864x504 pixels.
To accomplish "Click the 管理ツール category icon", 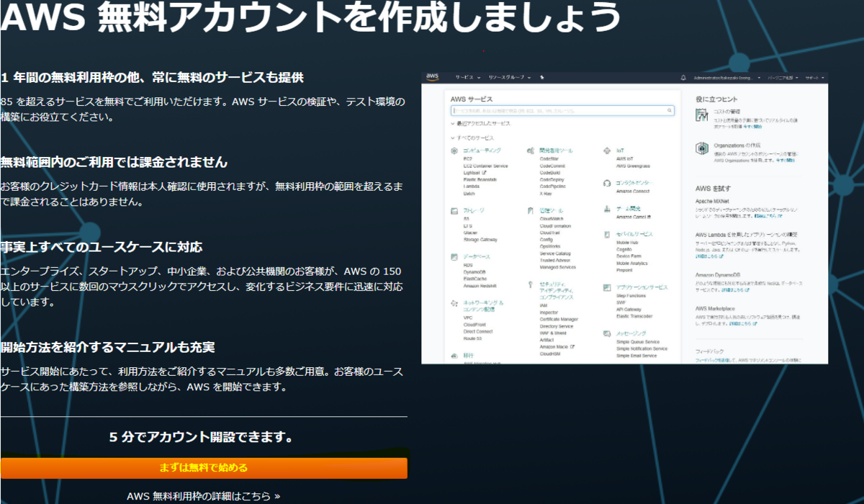I will click(531, 211).
